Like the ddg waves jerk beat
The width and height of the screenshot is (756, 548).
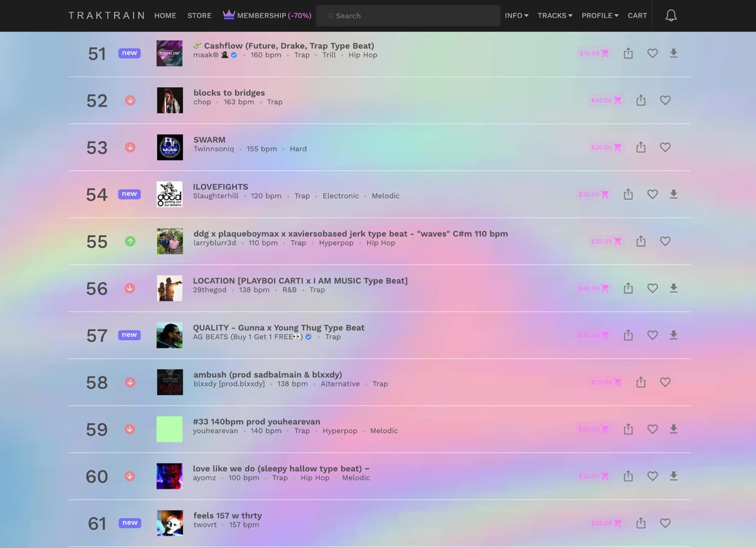click(x=665, y=241)
